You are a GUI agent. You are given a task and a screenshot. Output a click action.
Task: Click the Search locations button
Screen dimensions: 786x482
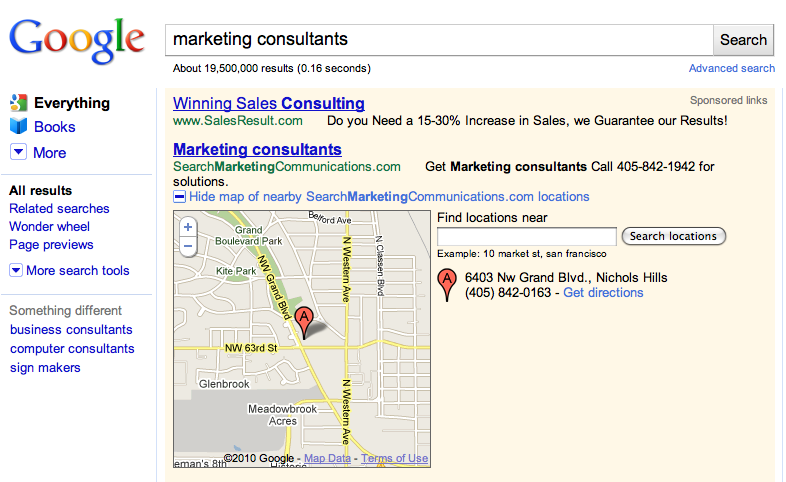point(673,236)
